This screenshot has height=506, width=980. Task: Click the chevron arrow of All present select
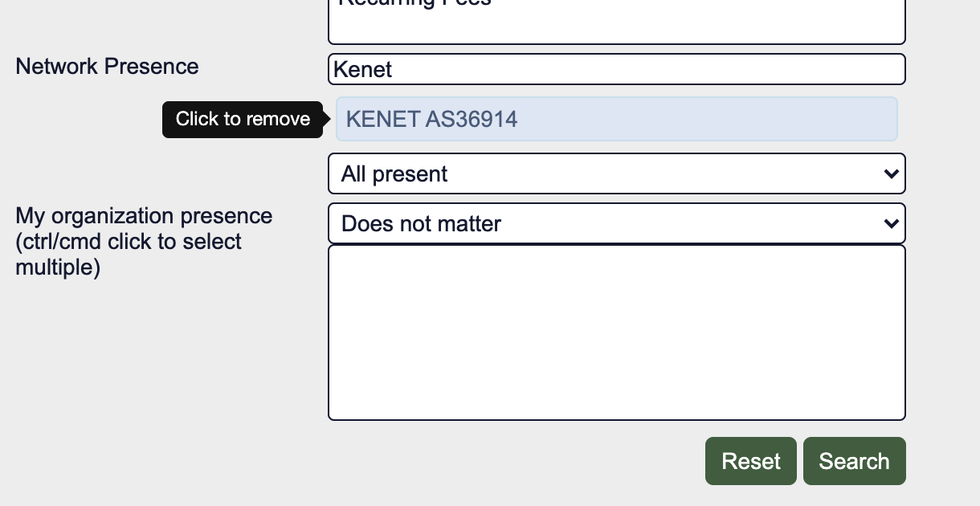click(x=890, y=173)
